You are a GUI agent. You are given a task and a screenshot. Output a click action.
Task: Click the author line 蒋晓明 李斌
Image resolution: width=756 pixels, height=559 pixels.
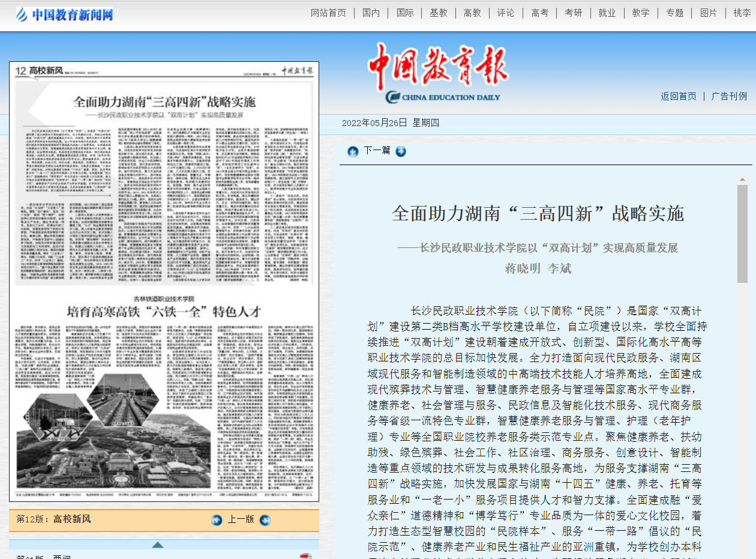tap(538, 268)
